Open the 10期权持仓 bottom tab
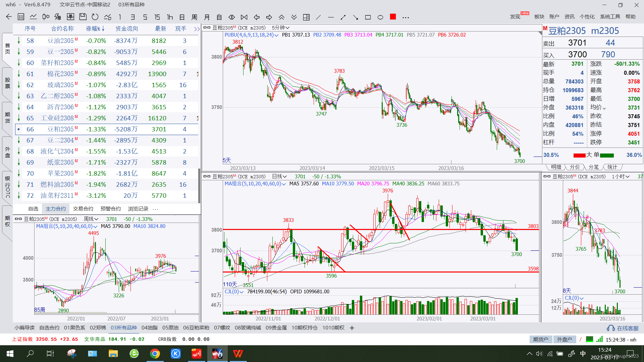This screenshot has width=644, height=362. pos(304,327)
